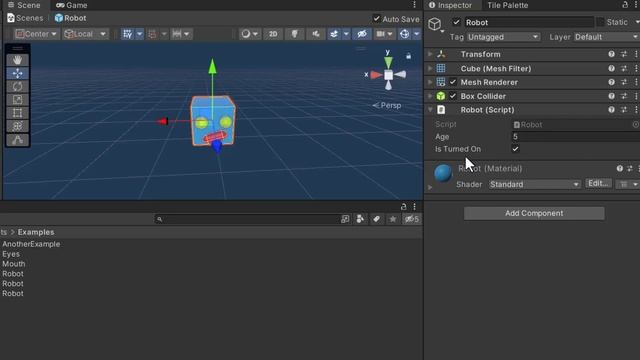The height and width of the screenshot is (360, 640).
Task: Open the Center pivot dropdown
Action: coord(36,34)
